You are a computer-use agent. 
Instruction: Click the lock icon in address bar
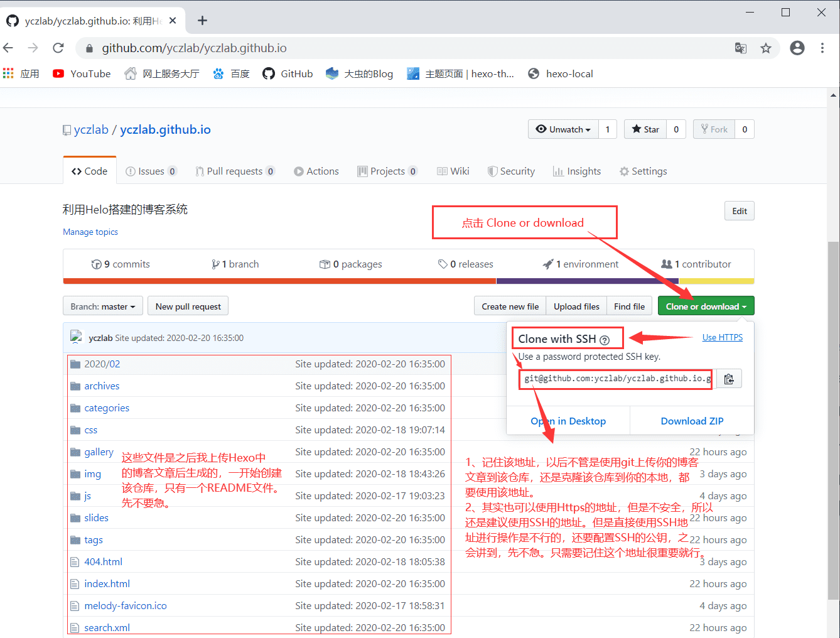[89, 48]
